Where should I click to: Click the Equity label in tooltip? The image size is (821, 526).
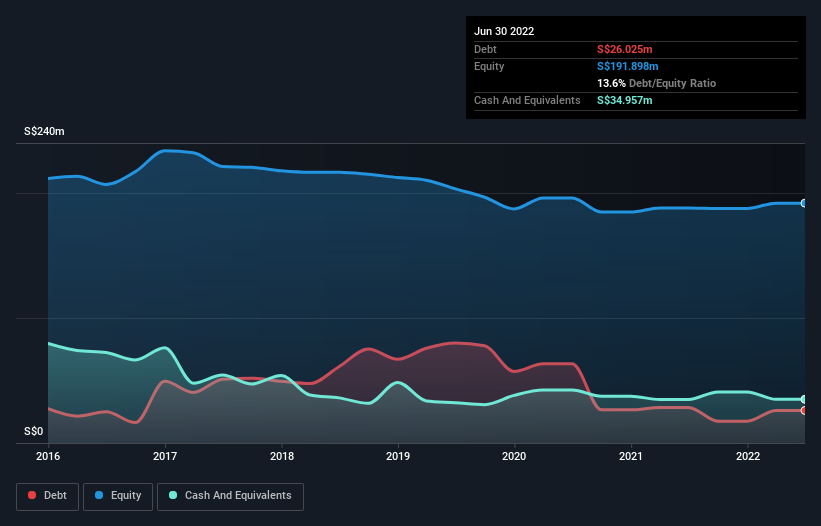(489, 66)
